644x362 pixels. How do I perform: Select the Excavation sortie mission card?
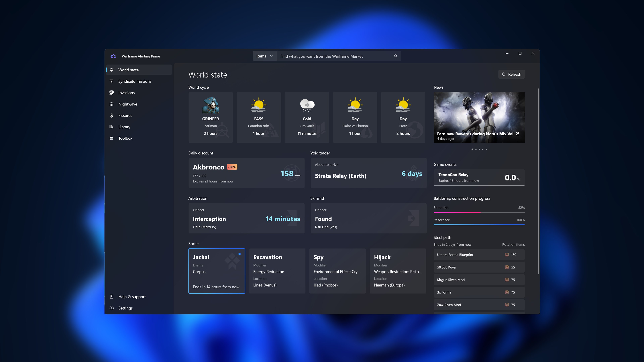pos(277,271)
